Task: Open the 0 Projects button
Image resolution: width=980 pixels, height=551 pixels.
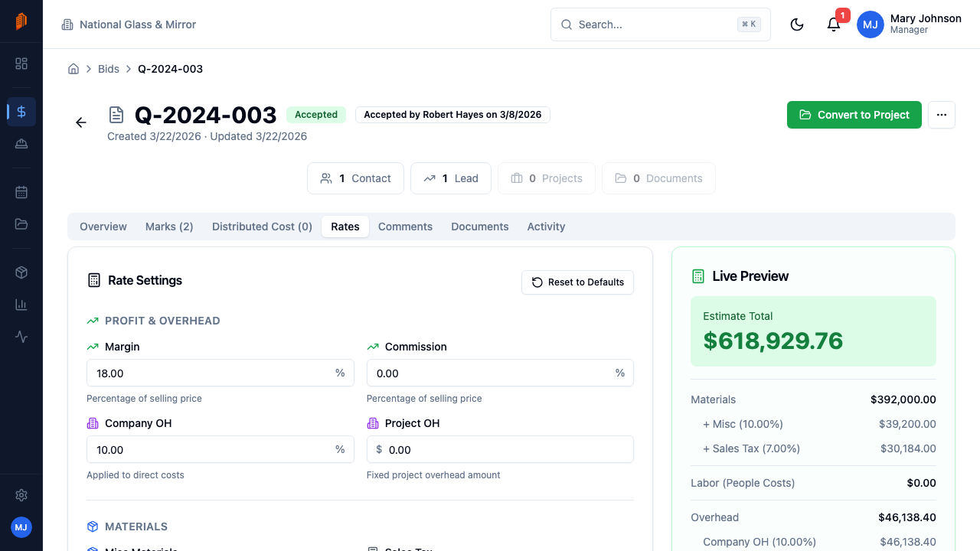Action: (547, 178)
